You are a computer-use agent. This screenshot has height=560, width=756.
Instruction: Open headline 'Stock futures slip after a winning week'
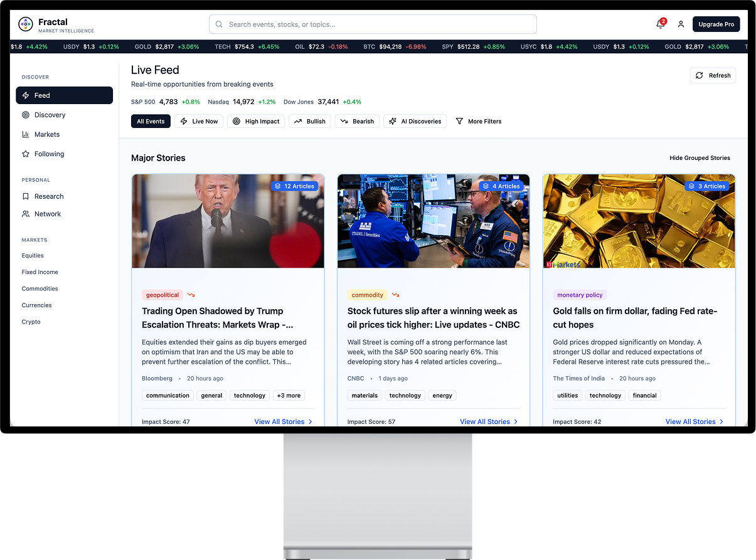[434, 318]
